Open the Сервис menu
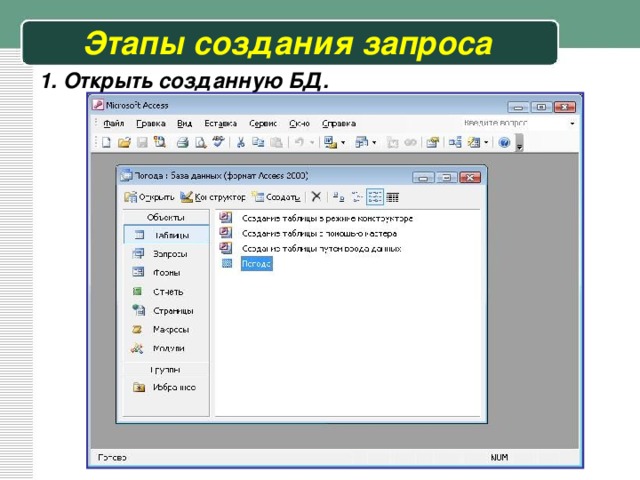Screen dimensions: 640x480 [x=263, y=123]
